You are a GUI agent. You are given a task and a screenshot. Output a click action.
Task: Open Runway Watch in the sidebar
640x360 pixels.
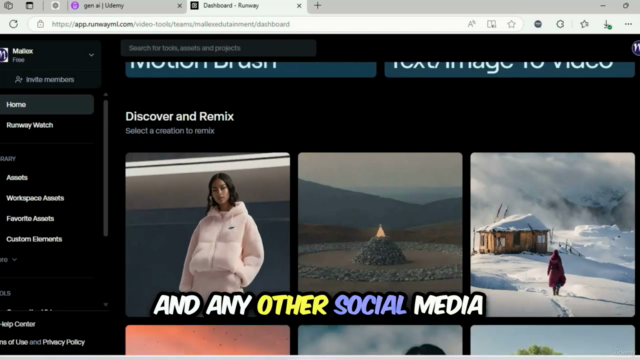coord(29,125)
